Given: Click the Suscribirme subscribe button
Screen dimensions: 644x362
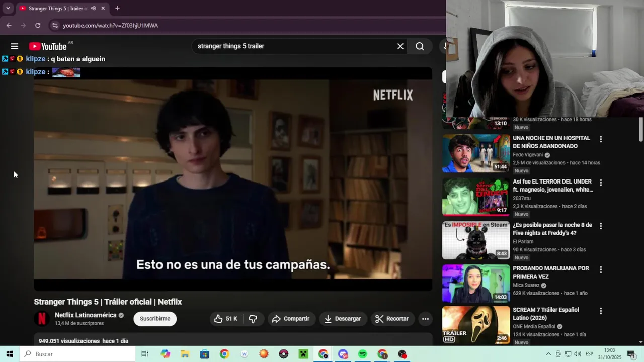Looking at the screenshot, I should (155, 319).
